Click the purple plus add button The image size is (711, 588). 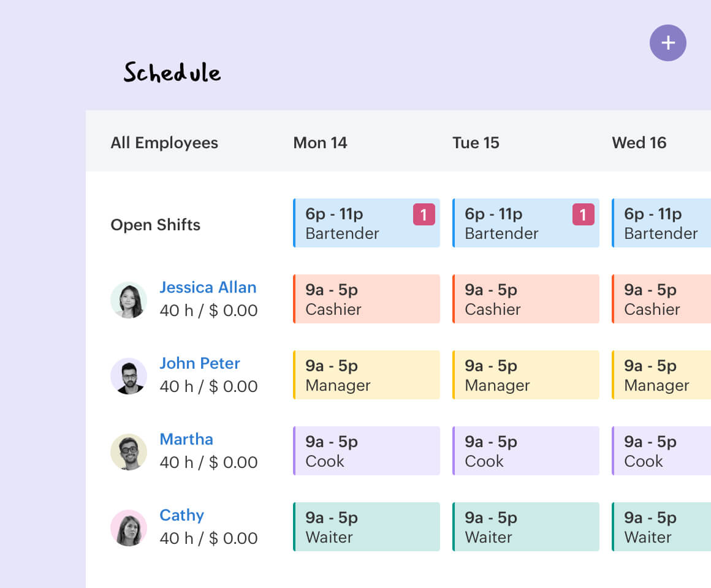[667, 43]
